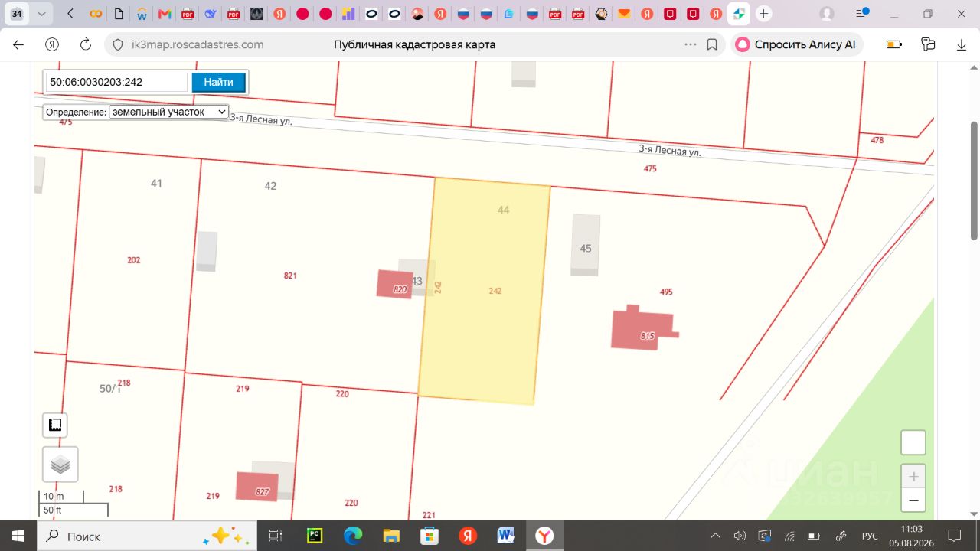
Task: Open the battery saver icon in toolbar
Action: click(894, 44)
